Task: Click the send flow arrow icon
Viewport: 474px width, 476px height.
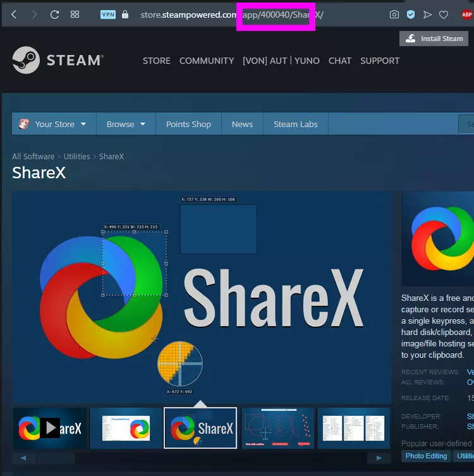Action: coord(427,15)
